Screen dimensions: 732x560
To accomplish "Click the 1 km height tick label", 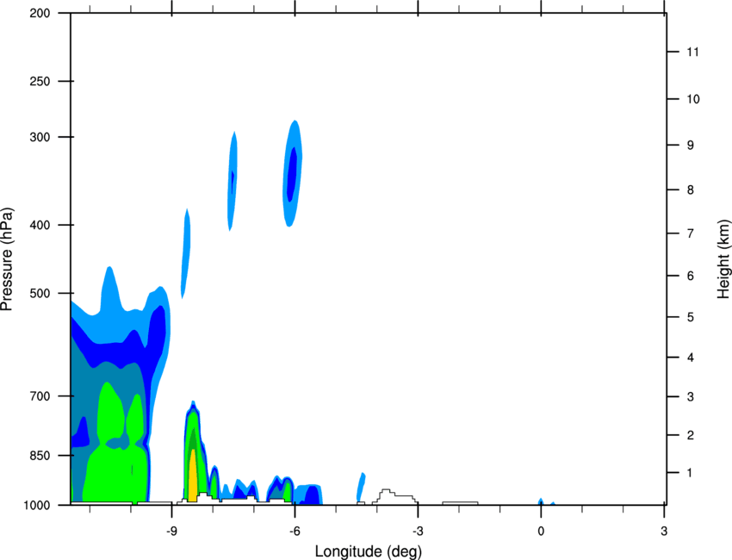I will 690,473.
